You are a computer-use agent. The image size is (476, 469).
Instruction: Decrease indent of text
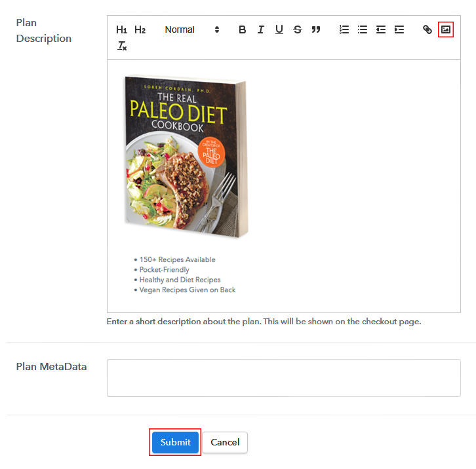click(x=381, y=29)
